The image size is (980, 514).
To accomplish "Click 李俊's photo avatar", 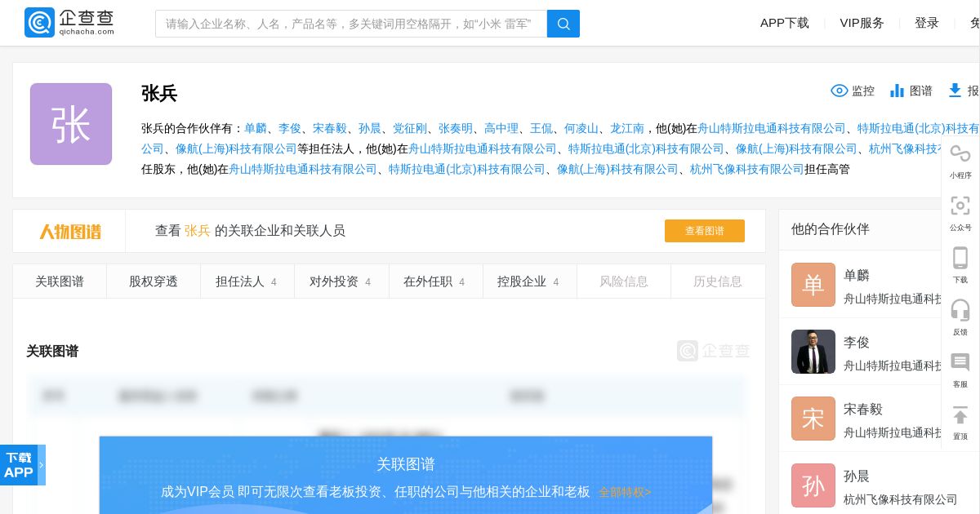I will (x=813, y=352).
